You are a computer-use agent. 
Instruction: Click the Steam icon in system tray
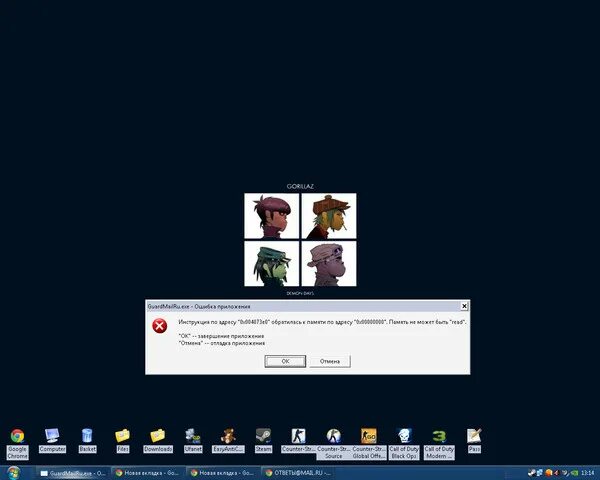(532, 473)
